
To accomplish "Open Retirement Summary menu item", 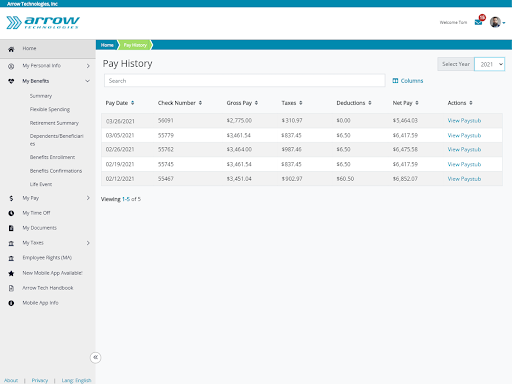I will (x=54, y=123).
